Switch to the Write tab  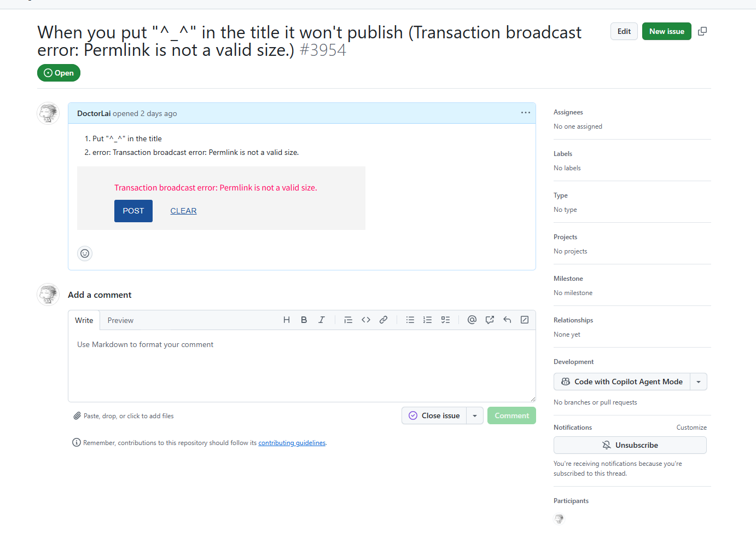click(x=84, y=320)
